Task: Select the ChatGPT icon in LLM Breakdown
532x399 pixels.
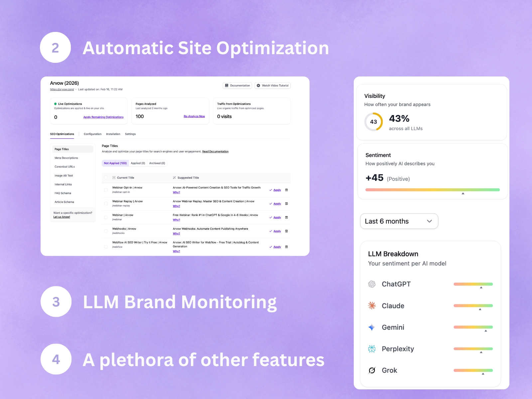Action: [372, 284]
